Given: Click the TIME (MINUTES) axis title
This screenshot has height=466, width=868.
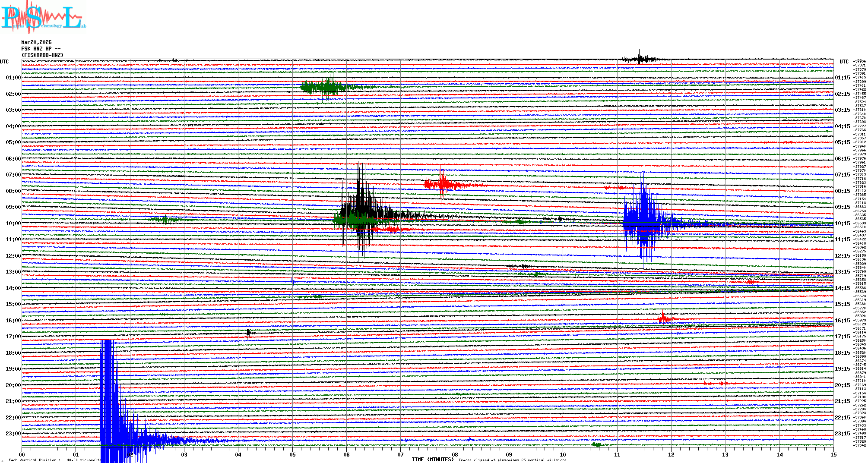Looking at the screenshot, I should tap(433, 460).
